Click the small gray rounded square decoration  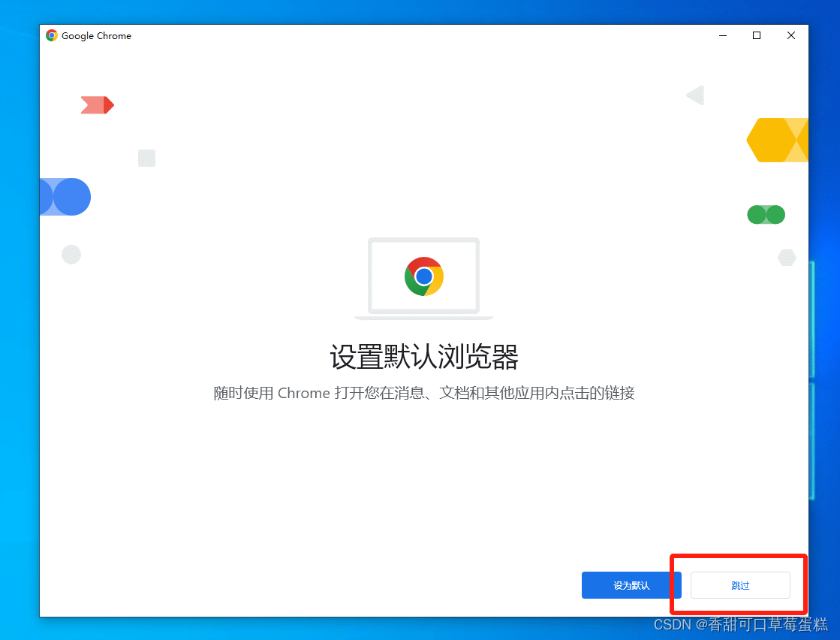pyautogui.click(x=146, y=158)
